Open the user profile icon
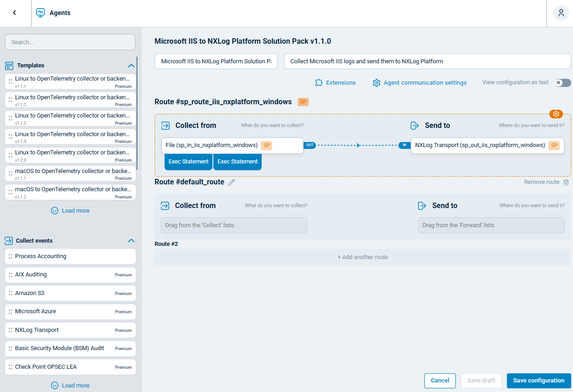The height and width of the screenshot is (392, 573). [561, 13]
